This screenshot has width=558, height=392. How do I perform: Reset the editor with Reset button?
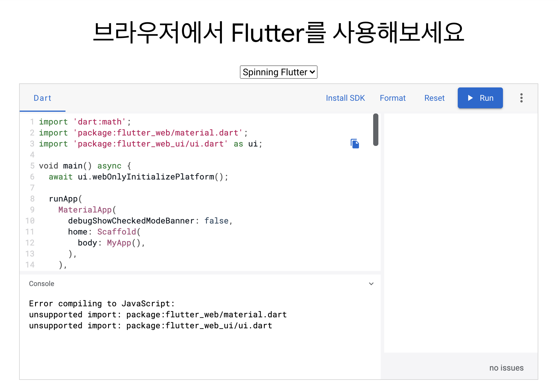(x=434, y=98)
